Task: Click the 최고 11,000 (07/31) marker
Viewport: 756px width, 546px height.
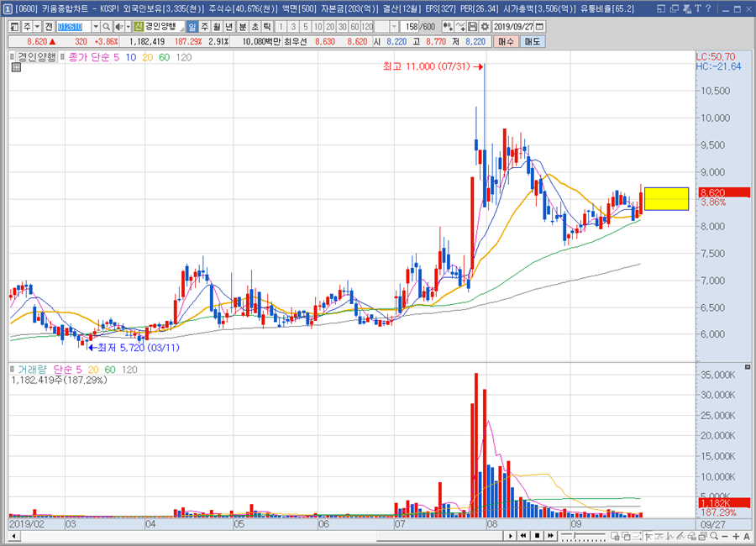Action: tap(433, 66)
